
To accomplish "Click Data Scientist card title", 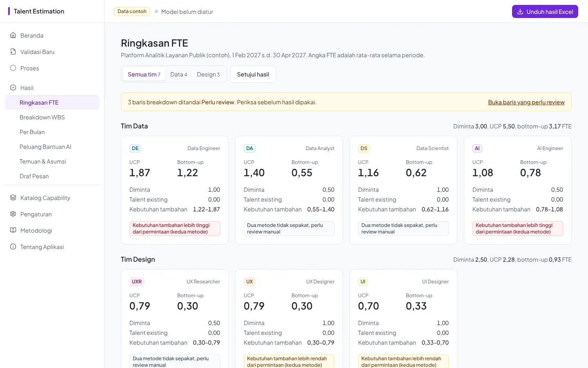I will (x=432, y=148).
